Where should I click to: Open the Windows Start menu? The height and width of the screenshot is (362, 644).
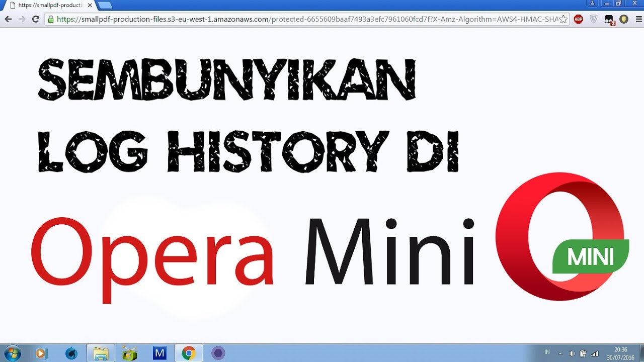point(12,353)
